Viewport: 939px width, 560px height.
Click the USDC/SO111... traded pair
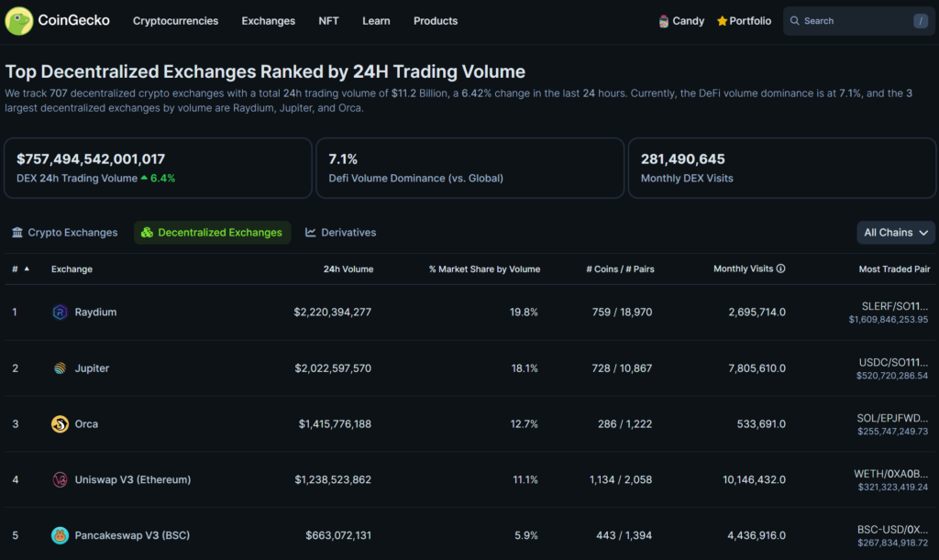pyautogui.click(x=893, y=362)
